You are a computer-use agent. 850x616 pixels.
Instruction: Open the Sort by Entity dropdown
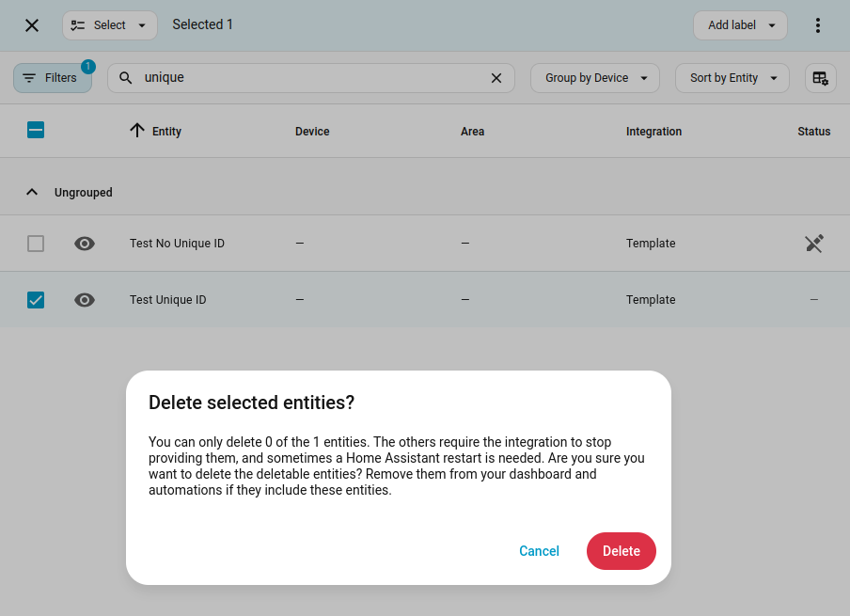pos(732,78)
